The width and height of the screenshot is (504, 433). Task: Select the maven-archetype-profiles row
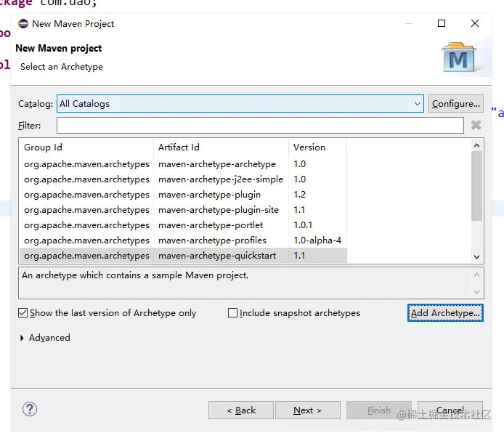click(x=183, y=240)
